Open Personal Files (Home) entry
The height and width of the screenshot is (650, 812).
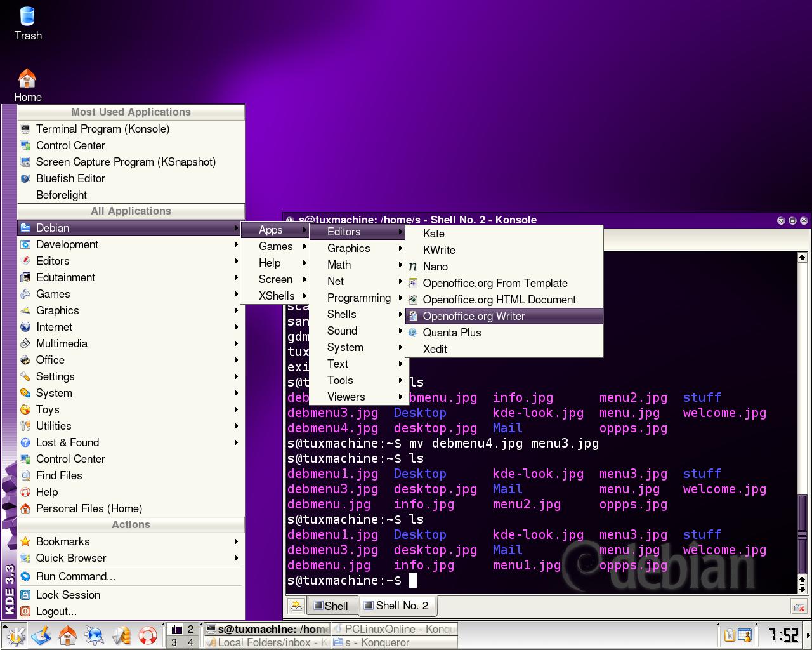tap(131, 508)
